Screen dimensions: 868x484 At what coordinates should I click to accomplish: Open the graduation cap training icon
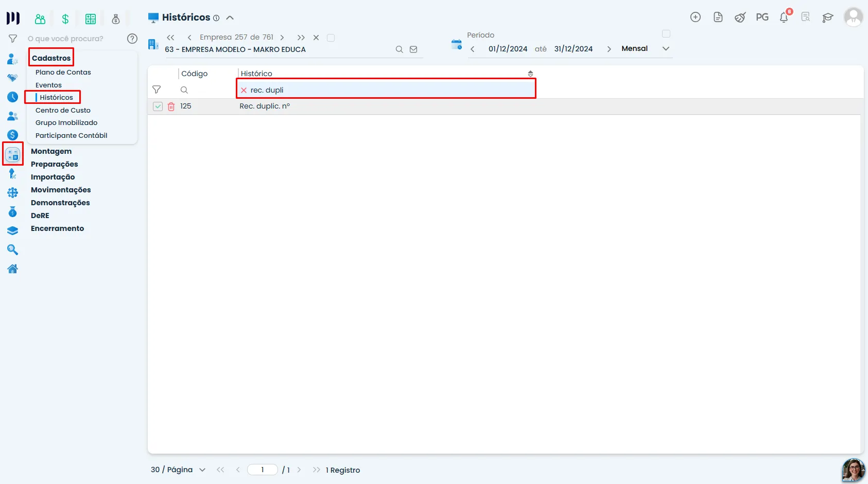[828, 17]
